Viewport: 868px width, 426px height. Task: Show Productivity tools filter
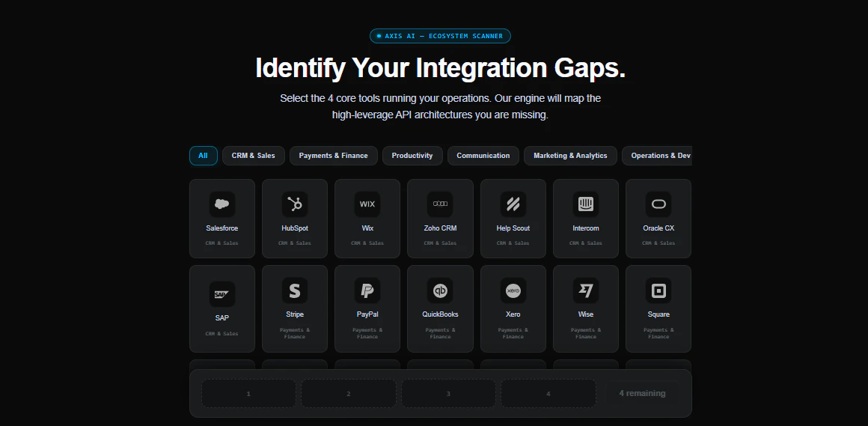[412, 156]
